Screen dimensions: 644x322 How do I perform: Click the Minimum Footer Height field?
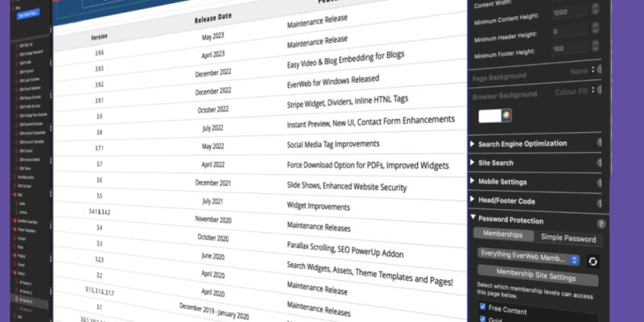tap(570, 48)
